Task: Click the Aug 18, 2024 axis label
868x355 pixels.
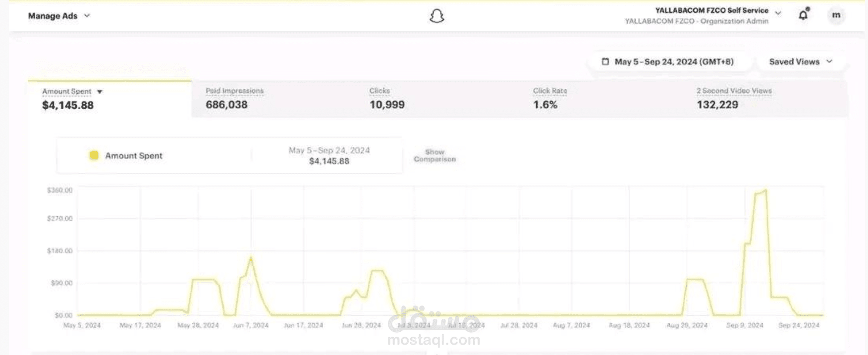Action: (629, 325)
